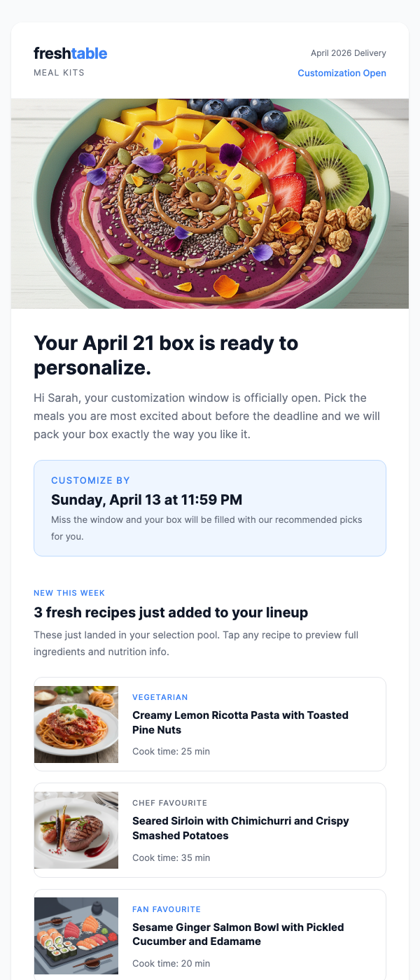Preview Seared Sirloin with Chimichurri recipe title
This screenshot has width=420, height=980.
pos(240,828)
